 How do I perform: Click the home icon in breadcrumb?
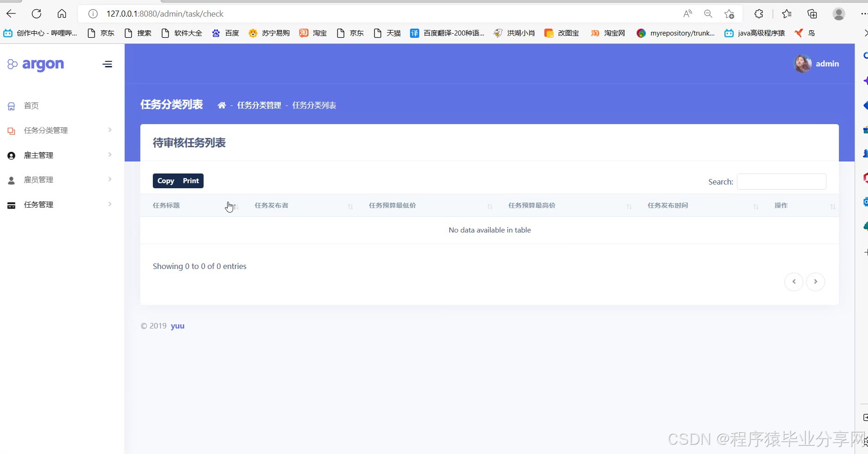pyautogui.click(x=222, y=105)
